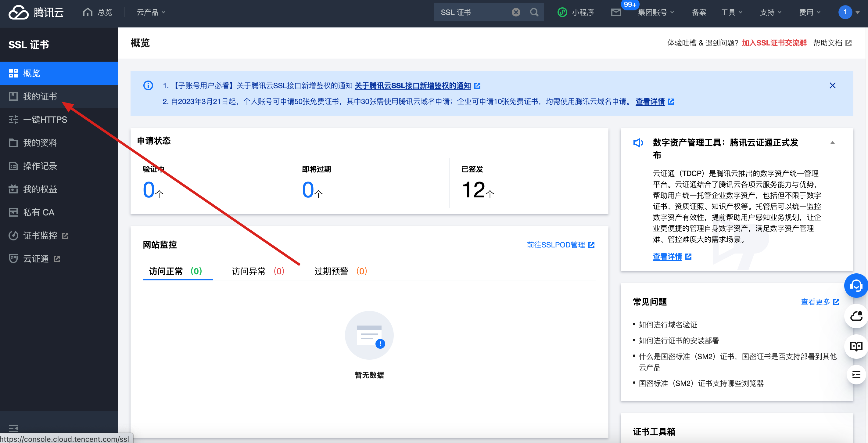
Task: Click the 私有 CA sidebar icon
Action: (x=13, y=212)
